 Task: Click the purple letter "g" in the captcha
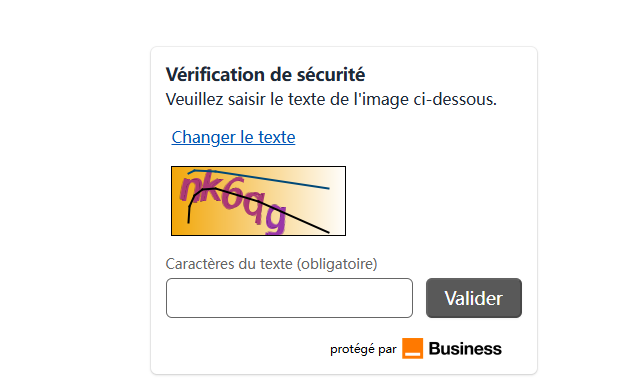click(276, 218)
